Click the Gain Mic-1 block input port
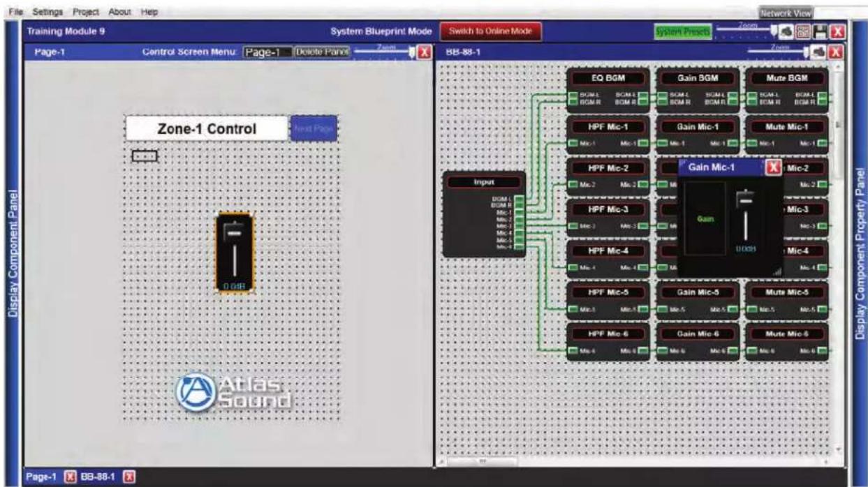This screenshot has width=868, height=487. pos(661,143)
